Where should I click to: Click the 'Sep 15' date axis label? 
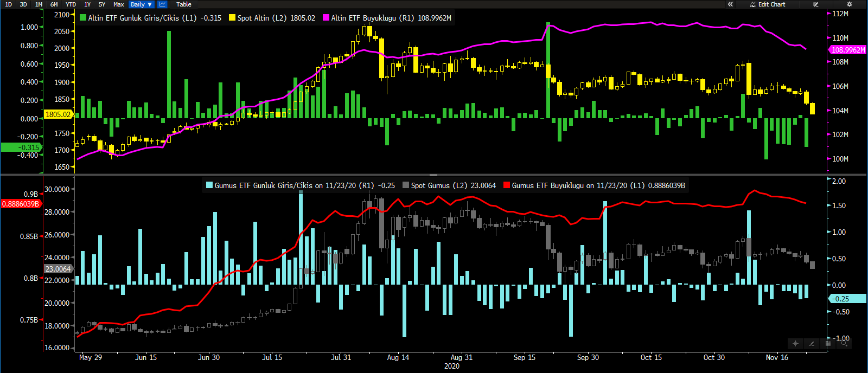[525, 357]
